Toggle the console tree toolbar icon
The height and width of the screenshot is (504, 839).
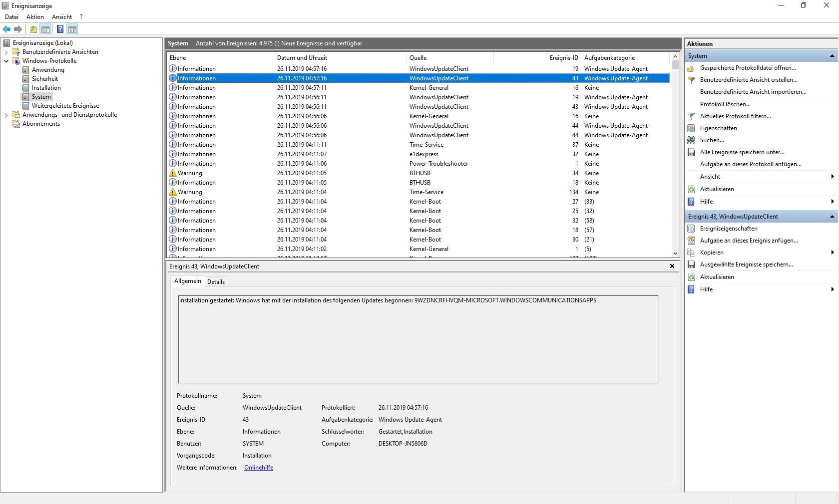(x=45, y=29)
